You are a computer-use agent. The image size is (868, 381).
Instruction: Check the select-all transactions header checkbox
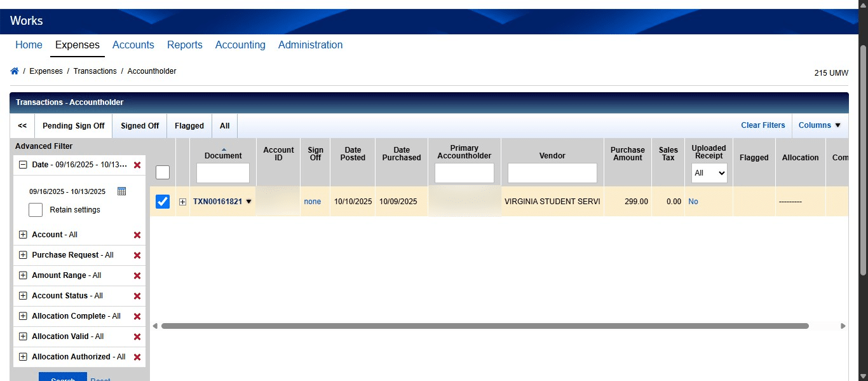click(163, 172)
